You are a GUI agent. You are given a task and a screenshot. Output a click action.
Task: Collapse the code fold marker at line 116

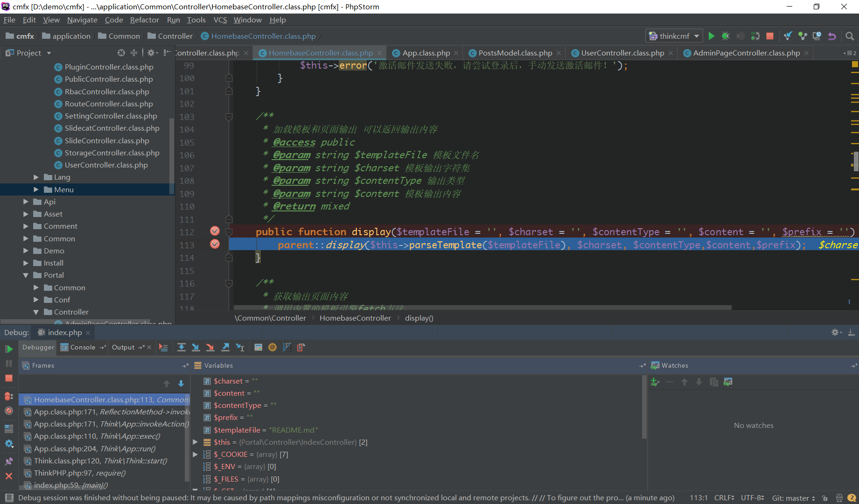(229, 283)
